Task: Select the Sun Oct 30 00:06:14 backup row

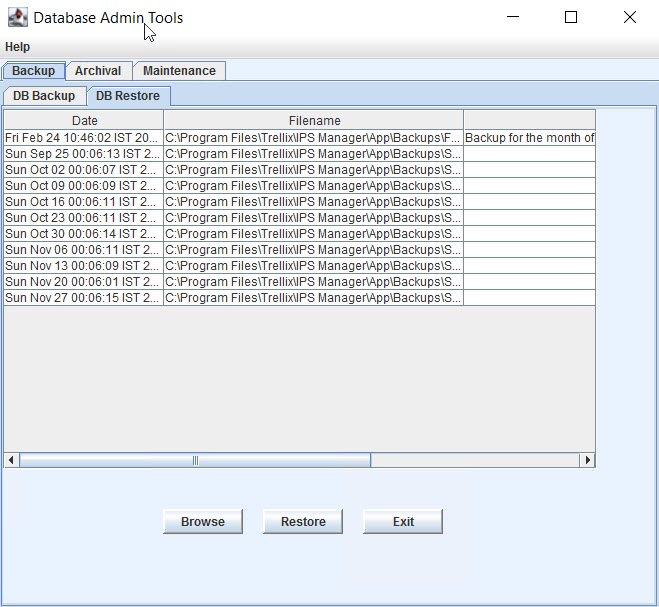Action: click(299, 234)
